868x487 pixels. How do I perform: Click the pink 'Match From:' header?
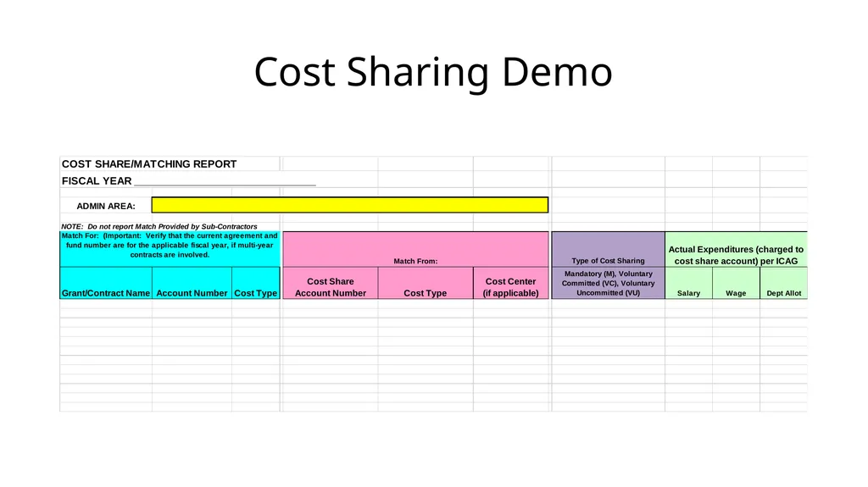[415, 249]
